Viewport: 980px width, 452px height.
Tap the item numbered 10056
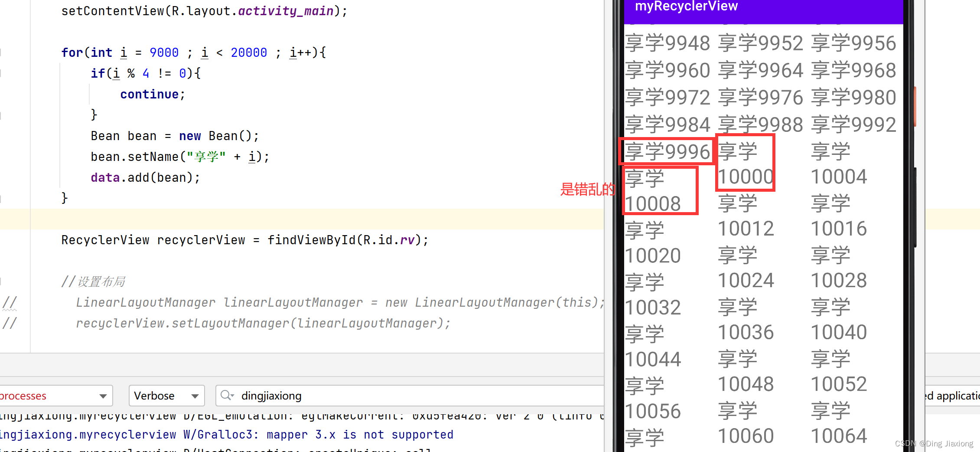click(653, 399)
